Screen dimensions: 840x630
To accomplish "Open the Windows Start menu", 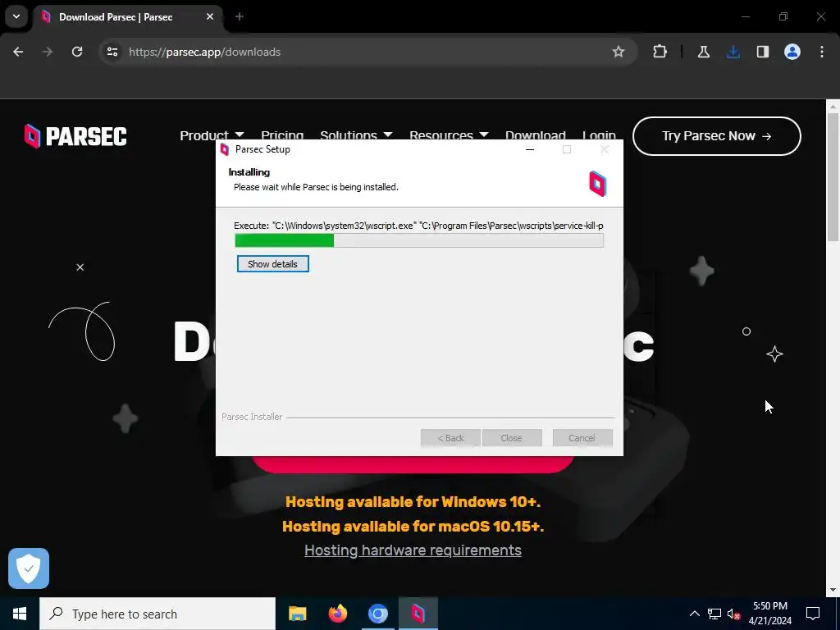I will click(x=20, y=614).
